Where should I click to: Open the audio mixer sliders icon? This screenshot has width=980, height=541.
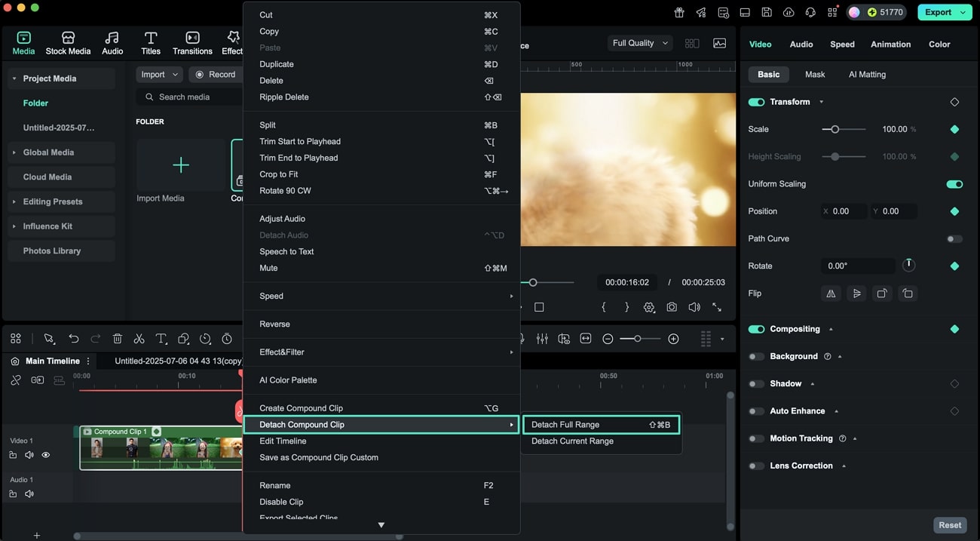[x=542, y=339]
